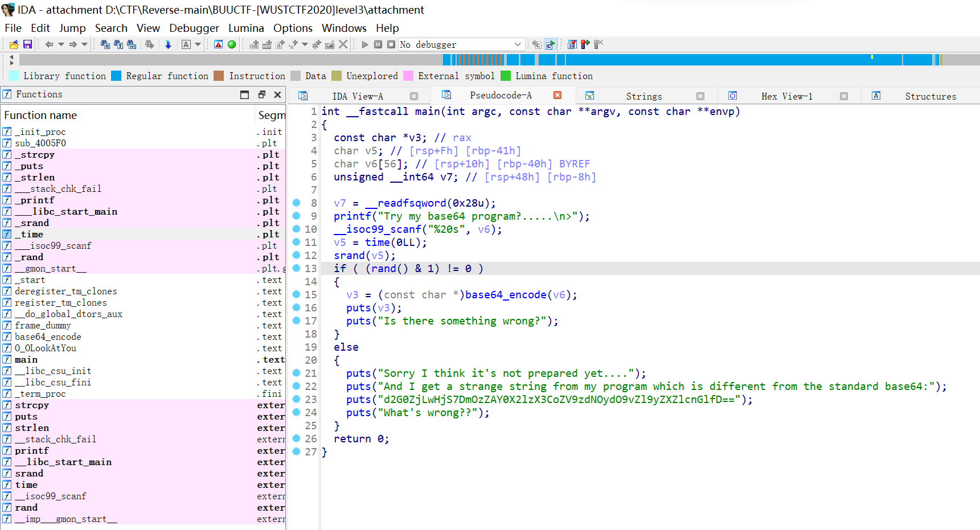Switch to the Strings tab
This screenshot has height=530, width=980.
(643, 96)
